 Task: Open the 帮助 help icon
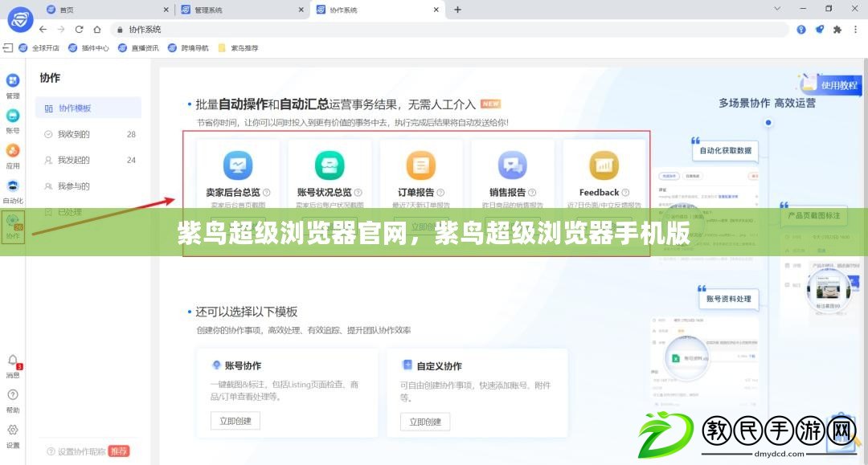coord(13,395)
